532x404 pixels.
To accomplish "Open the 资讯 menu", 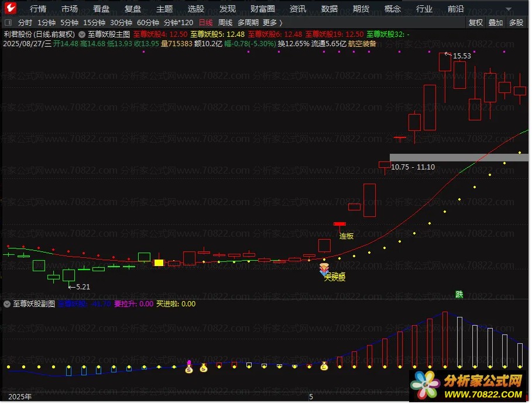I will coord(298,9).
